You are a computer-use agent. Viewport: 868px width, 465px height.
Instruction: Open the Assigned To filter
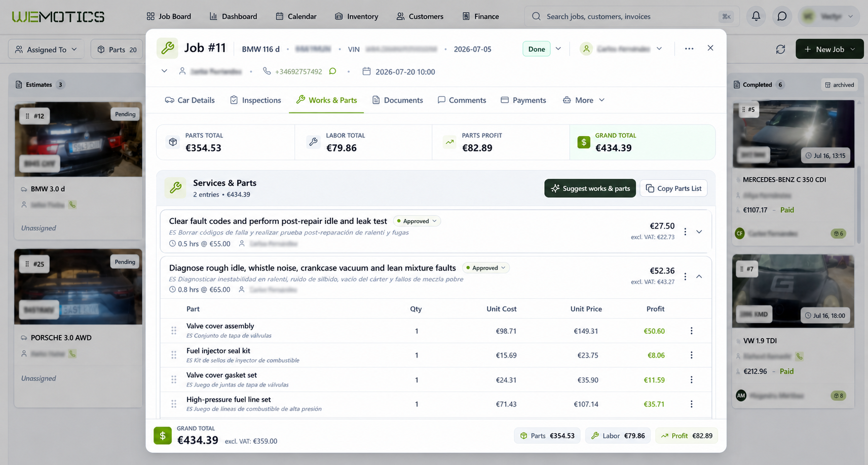[x=46, y=49]
